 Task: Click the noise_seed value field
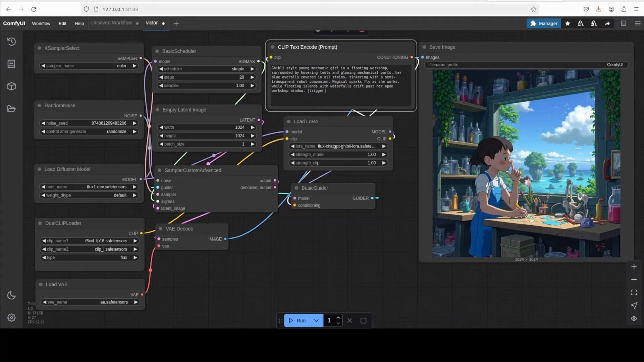[x=89, y=123]
